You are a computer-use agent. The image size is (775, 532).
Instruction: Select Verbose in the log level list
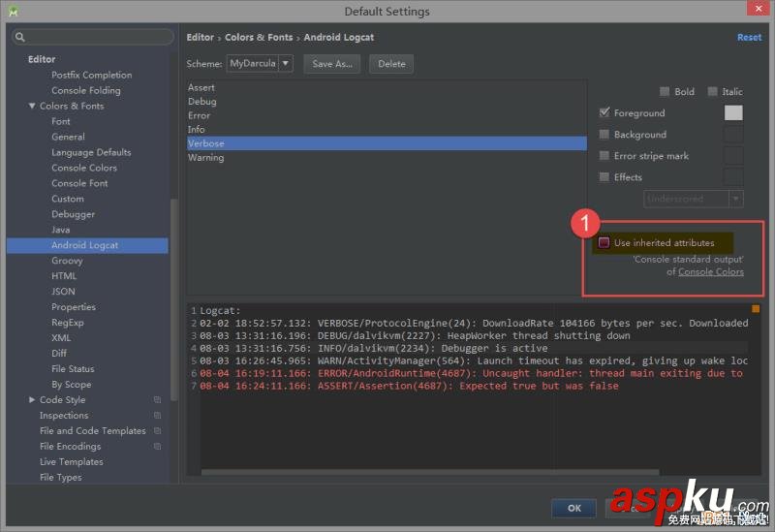point(387,143)
